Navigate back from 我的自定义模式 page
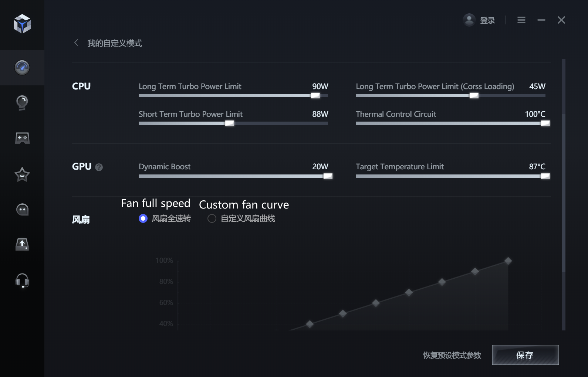The image size is (588, 377). click(x=76, y=43)
